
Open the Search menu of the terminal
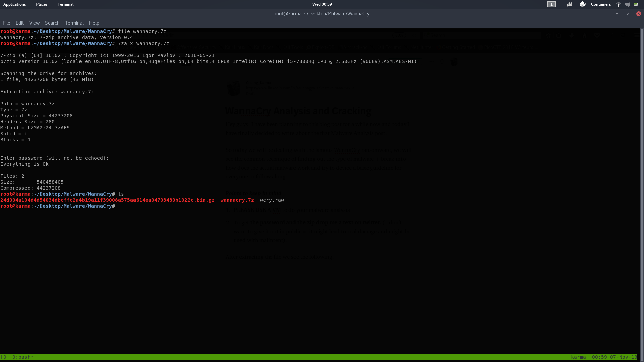[52, 23]
